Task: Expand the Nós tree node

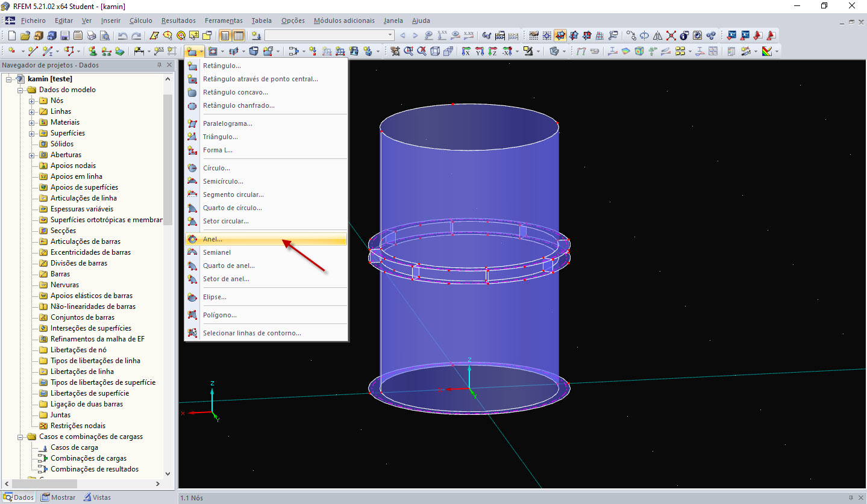Action: [32, 101]
